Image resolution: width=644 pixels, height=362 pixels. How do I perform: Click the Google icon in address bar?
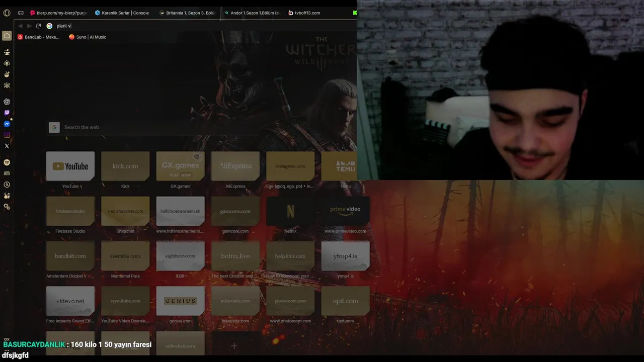[49, 26]
